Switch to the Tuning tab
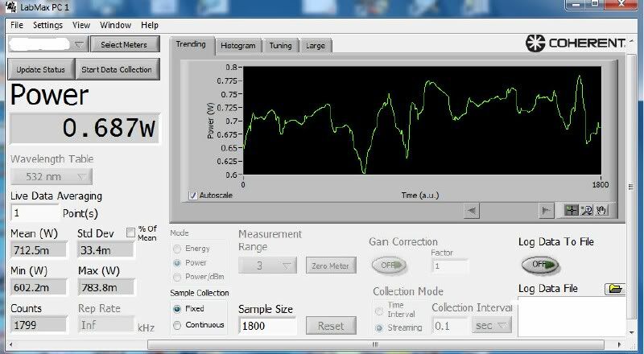This screenshot has height=354, width=644. [280, 46]
